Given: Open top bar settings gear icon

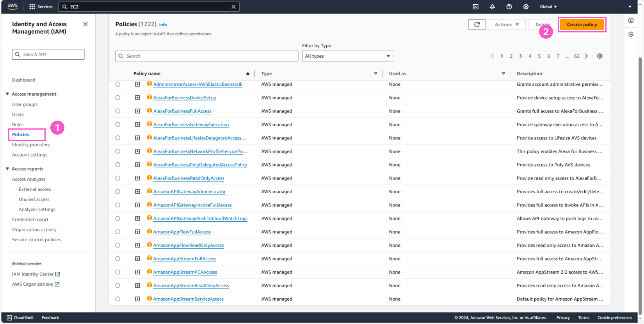Looking at the screenshot, I should [x=526, y=7].
